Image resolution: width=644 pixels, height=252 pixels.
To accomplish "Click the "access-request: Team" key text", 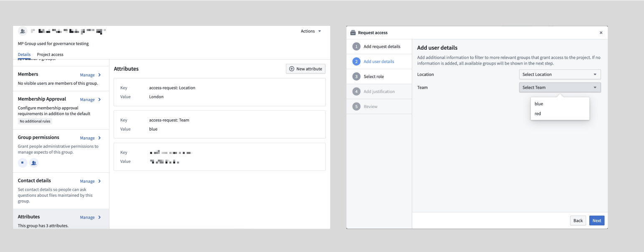I will tap(169, 120).
